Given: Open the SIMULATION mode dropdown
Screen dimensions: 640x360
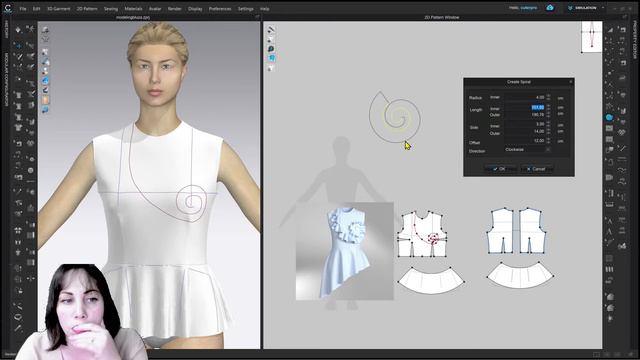Looking at the screenshot, I should click(586, 8).
